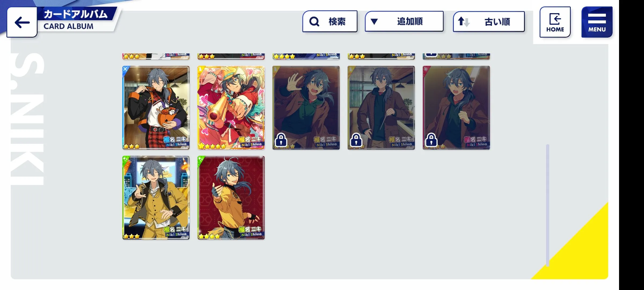Select the partially visible first top-row card
This screenshot has height=290, width=644.
point(156,56)
